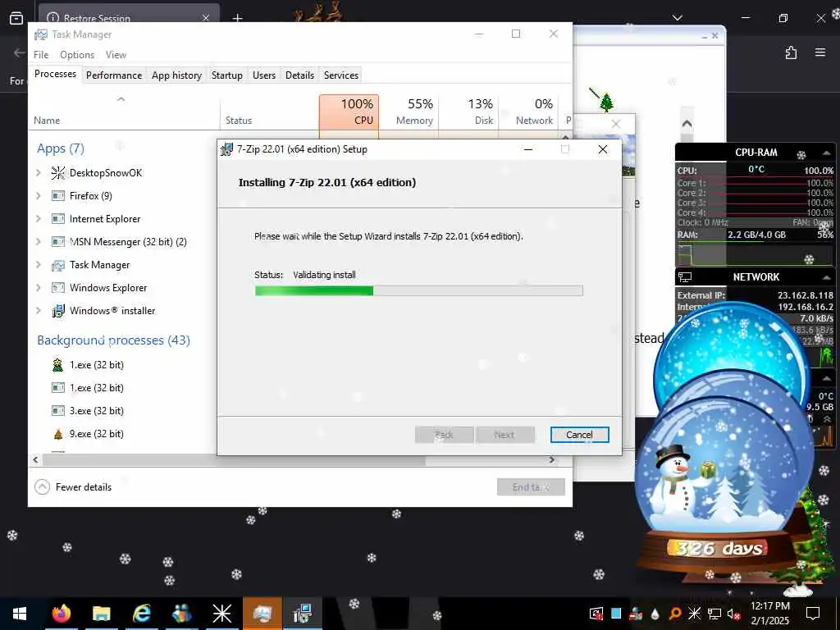Click the 7-Zip installation progress bar
Image resolution: width=840 pixels, height=630 pixels.
(x=419, y=291)
